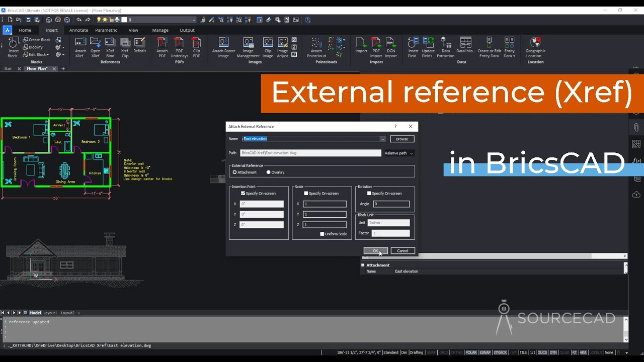
Task: Open Image Management tool
Action: pyautogui.click(x=248, y=47)
